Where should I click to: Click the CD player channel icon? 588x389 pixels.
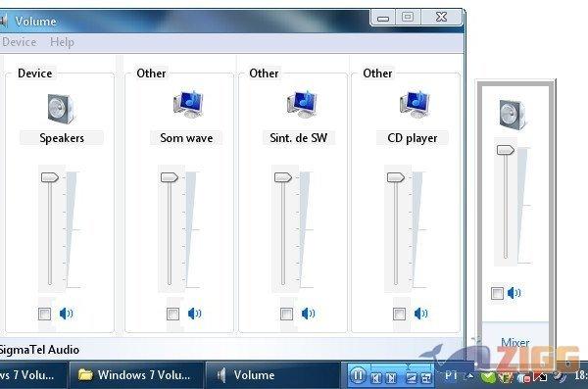(415, 104)
